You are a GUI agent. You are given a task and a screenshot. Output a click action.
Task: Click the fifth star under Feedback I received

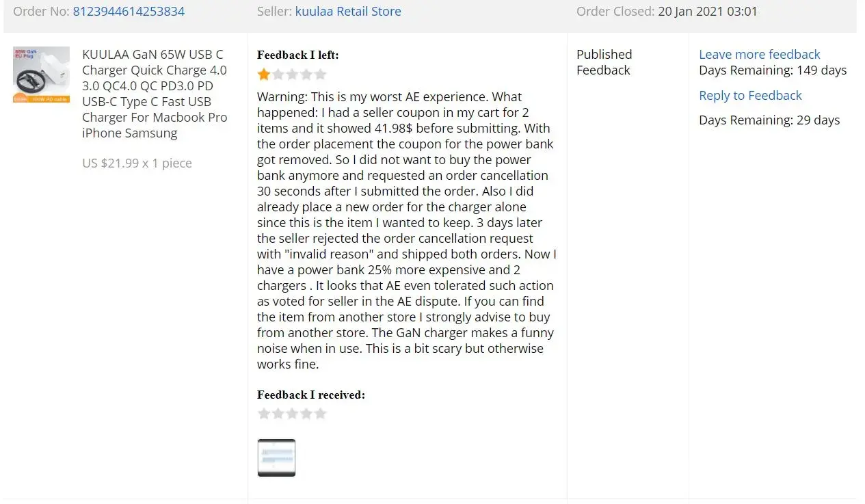point(320,414)
